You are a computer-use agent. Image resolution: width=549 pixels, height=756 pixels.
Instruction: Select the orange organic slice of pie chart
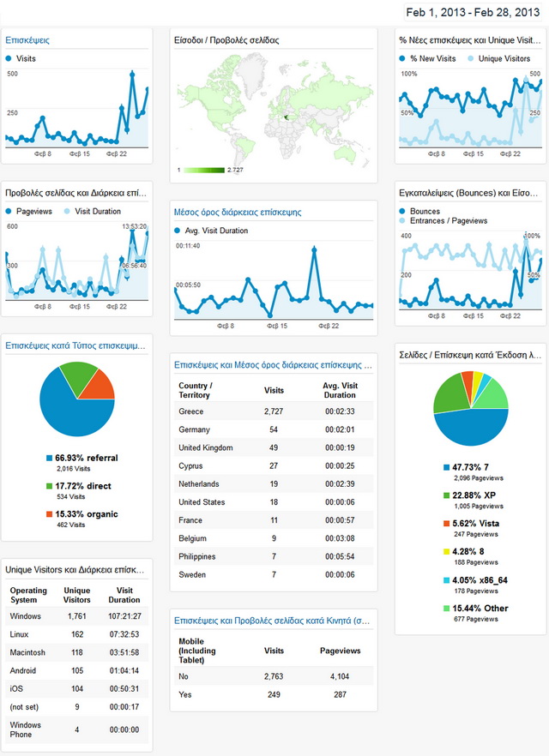click(99, 383)
